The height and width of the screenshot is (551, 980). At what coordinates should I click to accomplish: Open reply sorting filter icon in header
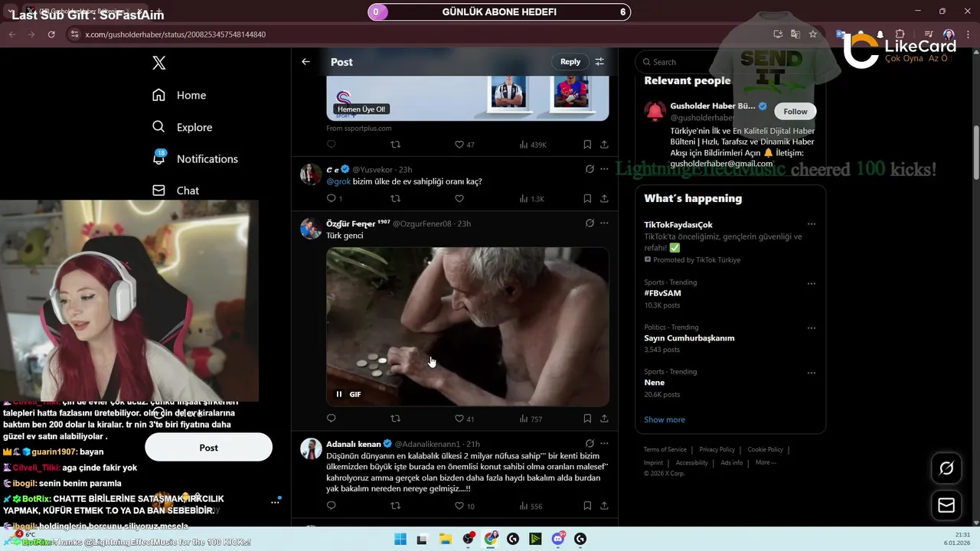click(x=599, y=62)
